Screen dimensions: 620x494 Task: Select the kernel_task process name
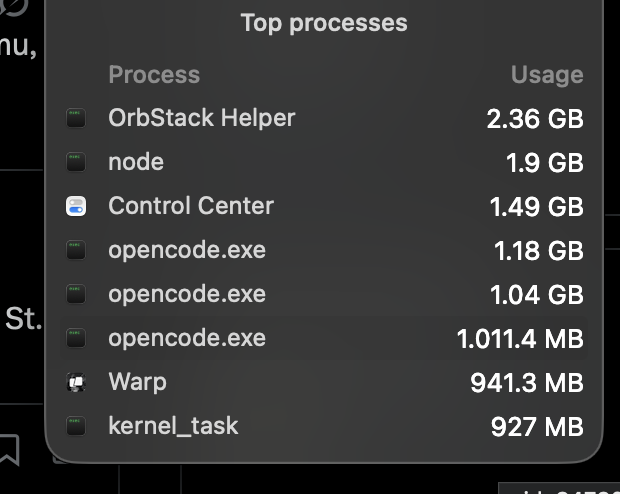(173, 426)
